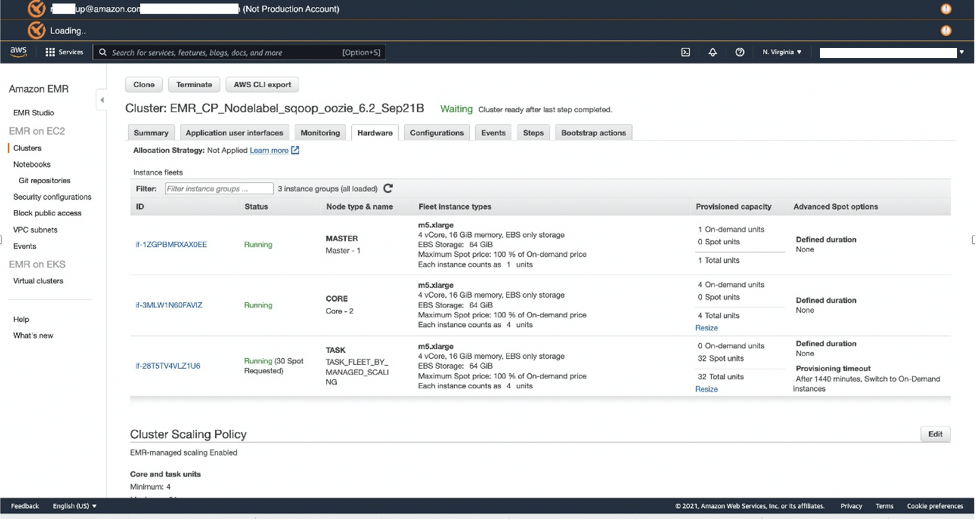Open Clusters in the sidebar
Image resolution: width=977 pixels, height=520 pixels.
pyautogui.click(x=27, y=148)
